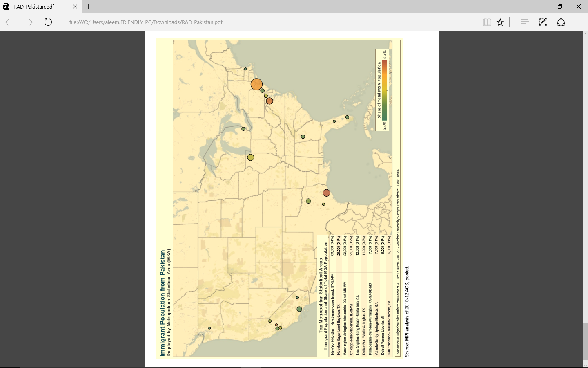588x368 pixels.
Task: Click scrollbar down arrow
Action: [x=586, y=365]
